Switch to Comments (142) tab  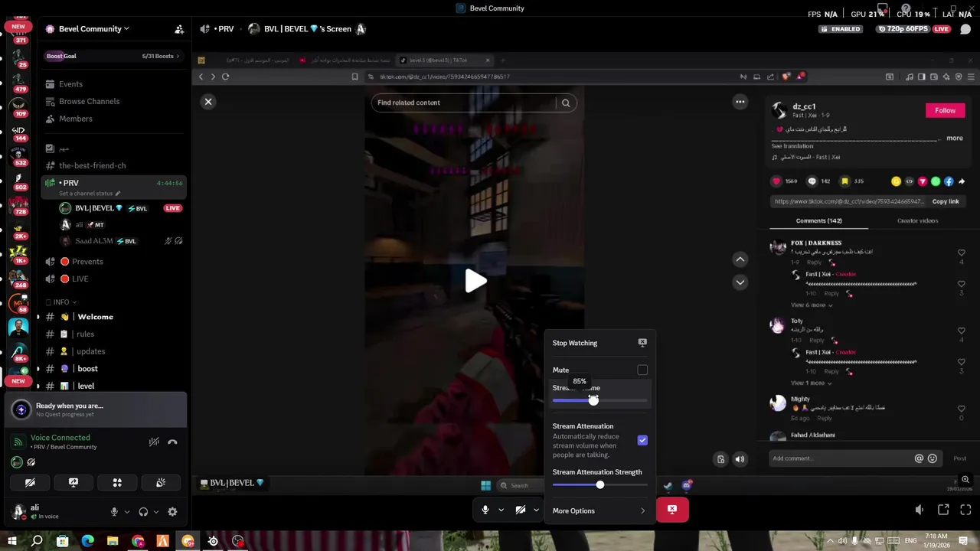click(818, 220)
